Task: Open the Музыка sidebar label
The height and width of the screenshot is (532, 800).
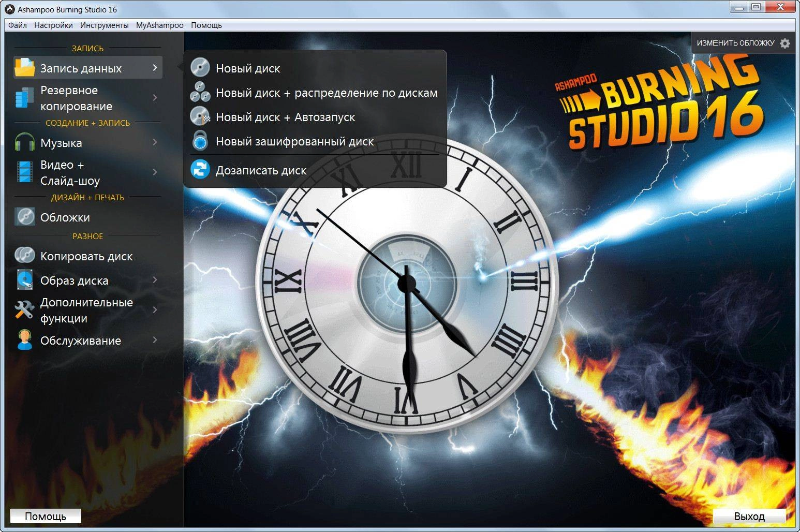Action: (61, 143)
